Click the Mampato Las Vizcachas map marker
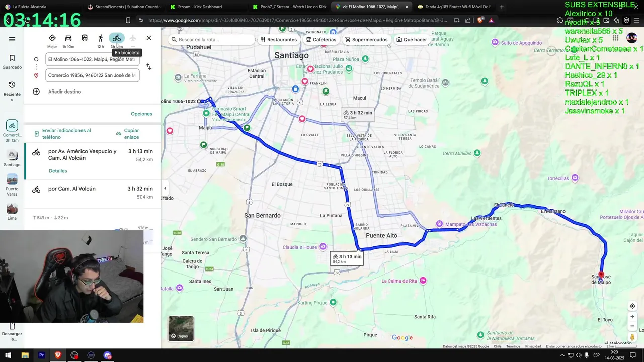The height and width of the screenshot is (362, 644). tap(439, 224)
